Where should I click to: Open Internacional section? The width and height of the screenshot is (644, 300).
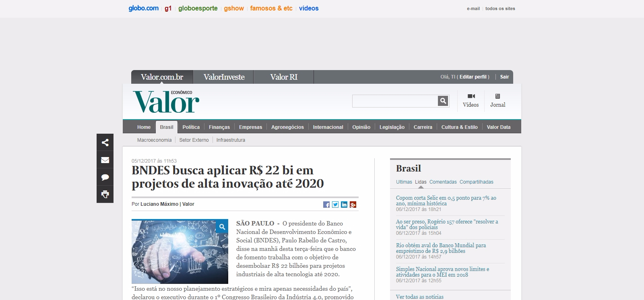coord(328,127)
